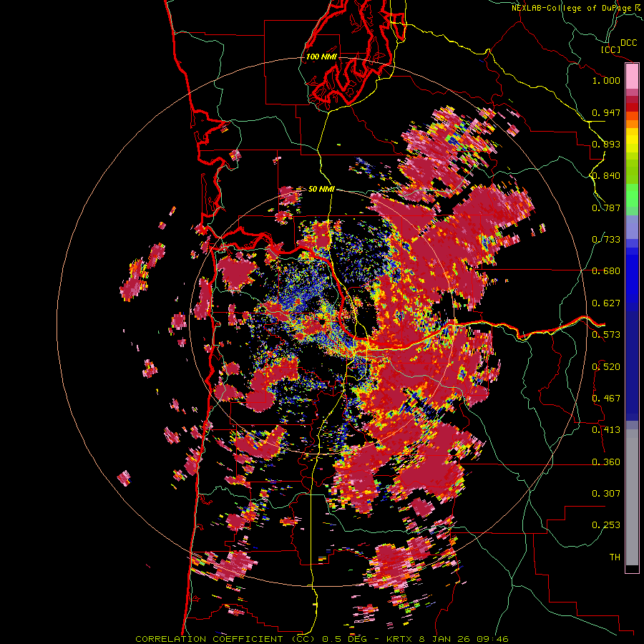This screenshot has height=644, width=644.
Task: Click the 1.000 value on color scale
Action: tap(606, 80)
